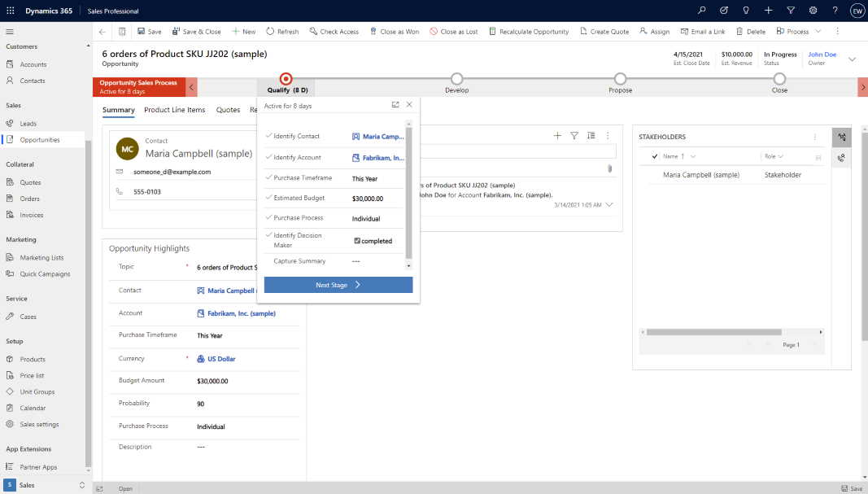Click Delete command
868x494 pixels.
point(751,32)
